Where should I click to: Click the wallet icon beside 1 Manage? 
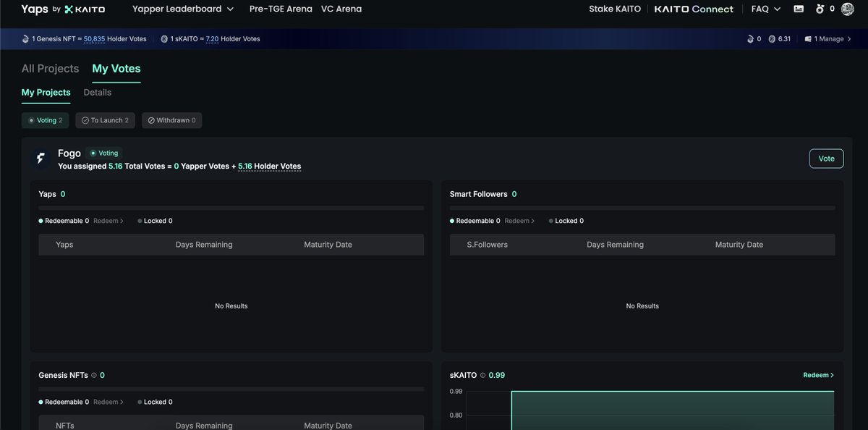coord(808,39)
